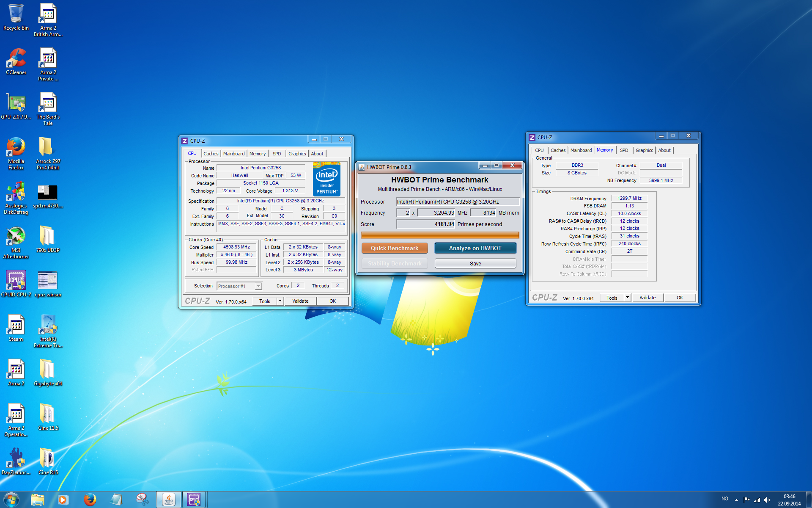The height and width of the screenshot is (508, 812).
Task: Open spi1m.4730 image file on desktop
Action: [48, 195]
